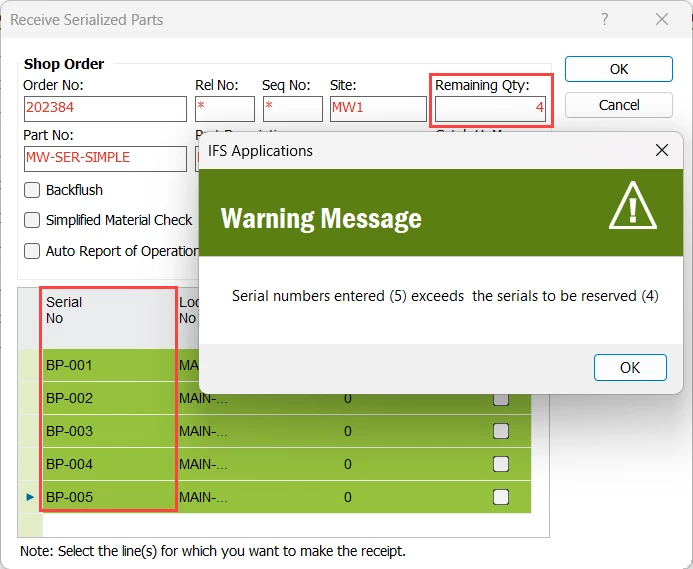Select serial number BP-002
The height and width of the screenshot is (569, 693).
pos(109,398)
